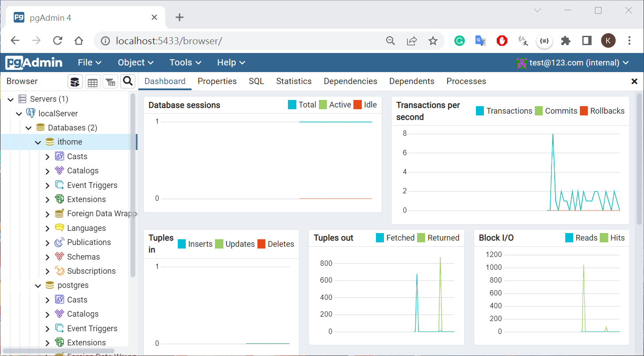Screen dimensions: 644x356
Task: Click the browser reload page icon
Action: (57, 41)
